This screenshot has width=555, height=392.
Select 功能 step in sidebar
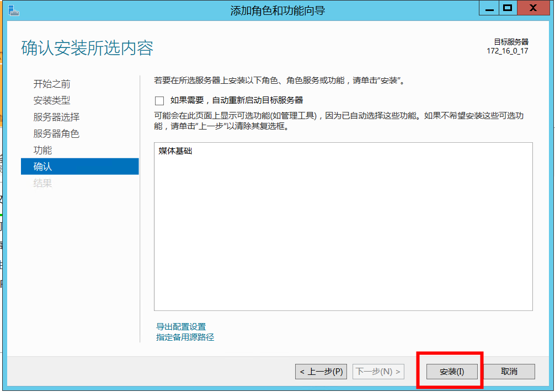[42, 151]
